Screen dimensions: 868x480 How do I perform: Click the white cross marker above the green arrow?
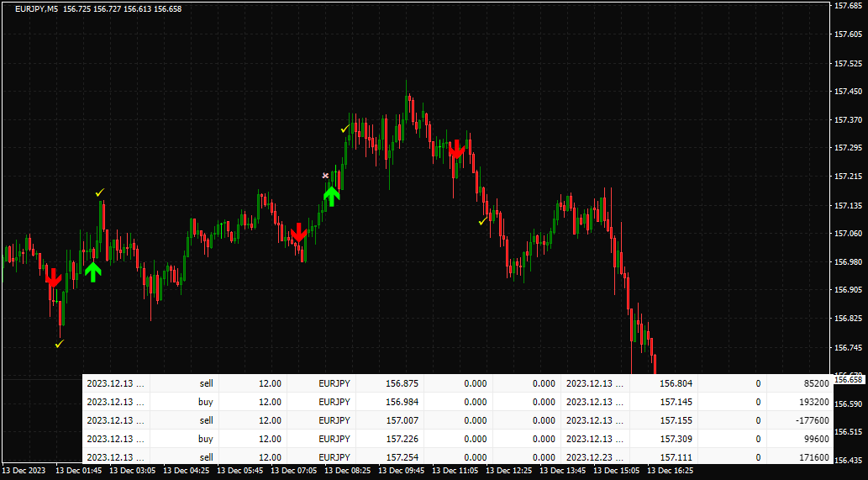point(325,176)
